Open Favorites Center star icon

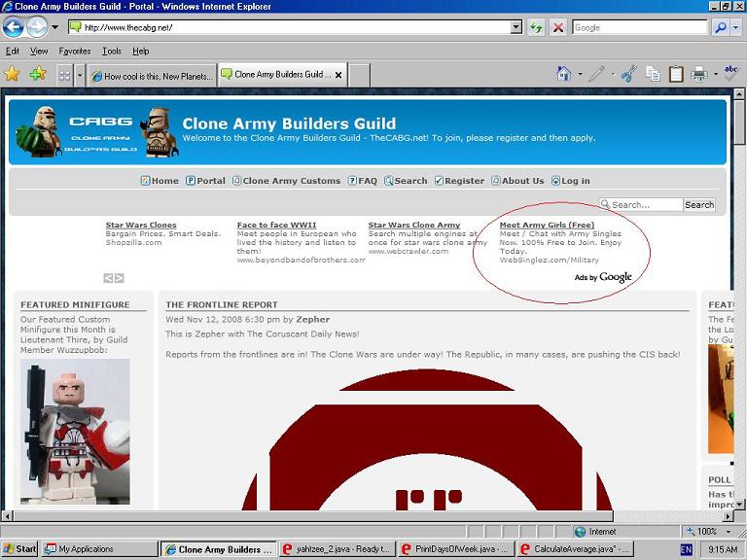point(12,74)
